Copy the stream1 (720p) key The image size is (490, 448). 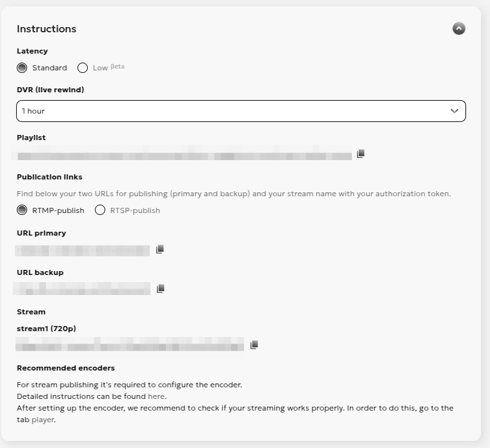pos(254,345)
